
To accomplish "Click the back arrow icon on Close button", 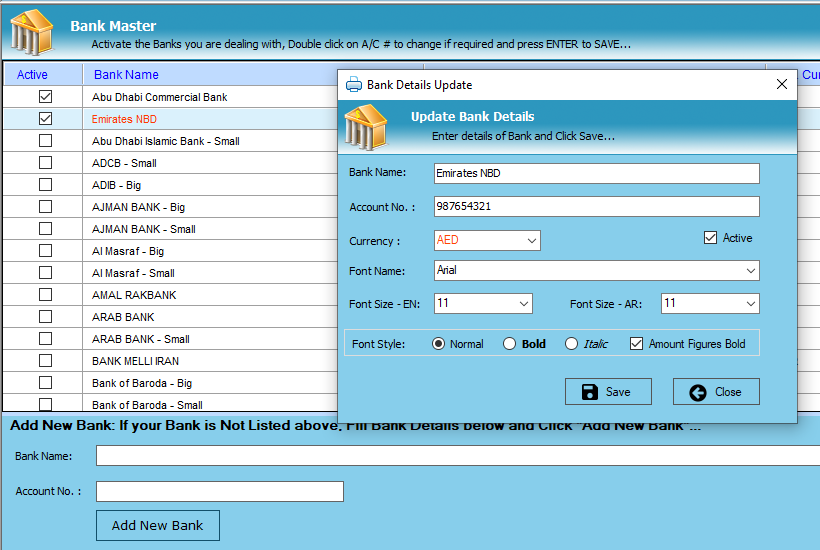I will click(x=698, y=392).
